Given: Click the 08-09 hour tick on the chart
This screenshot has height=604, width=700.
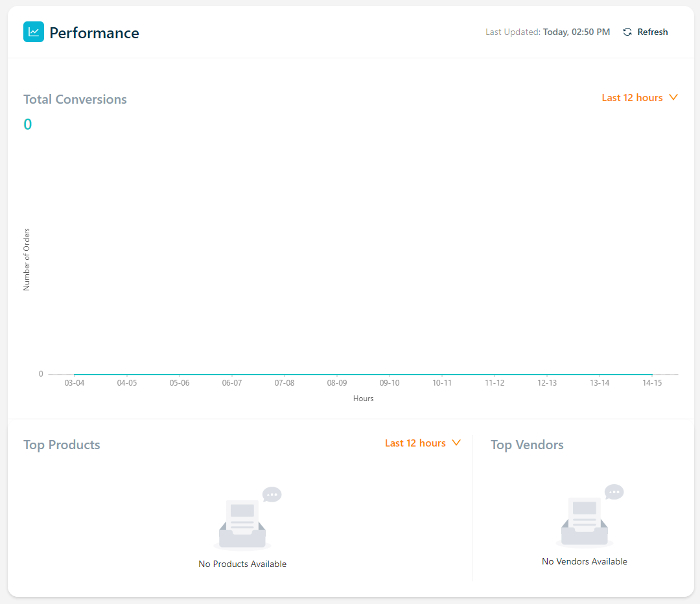Looking at the screenshot, I should tap(337, 383).
